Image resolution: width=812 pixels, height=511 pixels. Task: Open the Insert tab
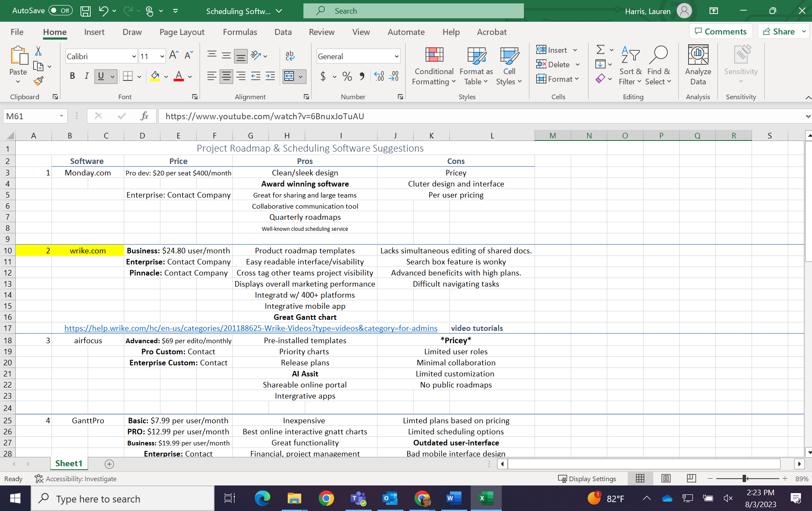point(94,32)
